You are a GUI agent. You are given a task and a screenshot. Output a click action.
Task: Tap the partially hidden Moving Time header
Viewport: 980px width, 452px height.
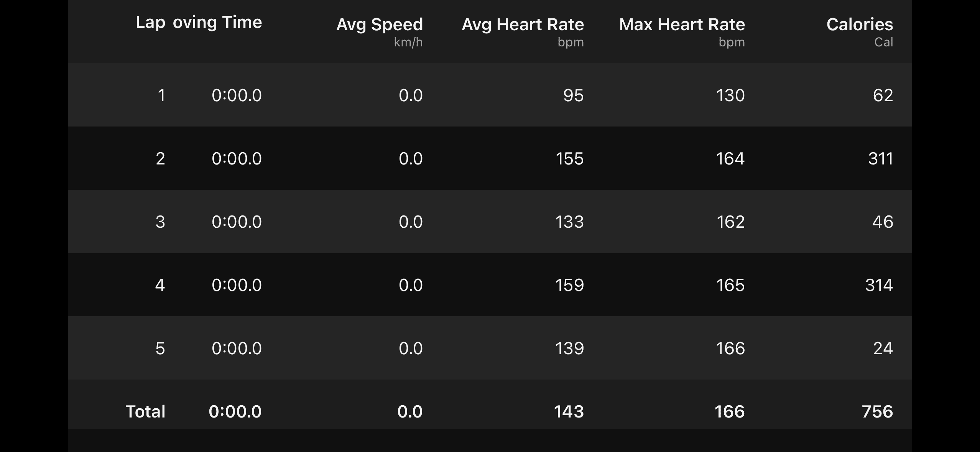(217, 23)
